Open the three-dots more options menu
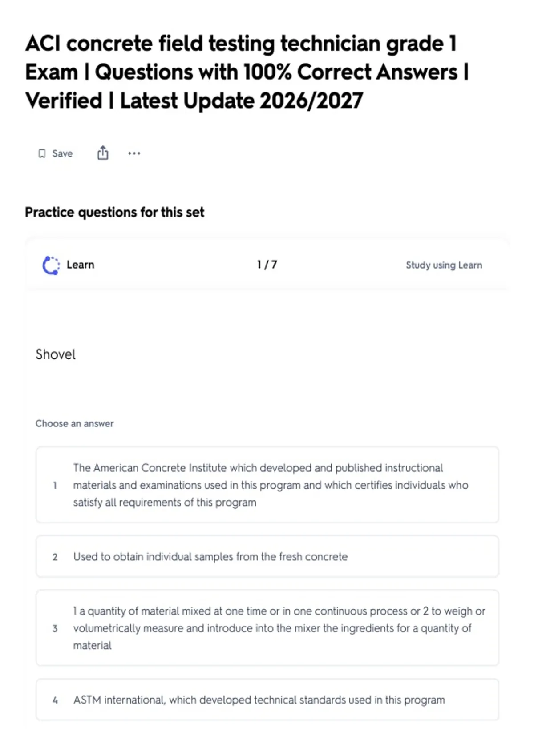 tap(134, 153)
